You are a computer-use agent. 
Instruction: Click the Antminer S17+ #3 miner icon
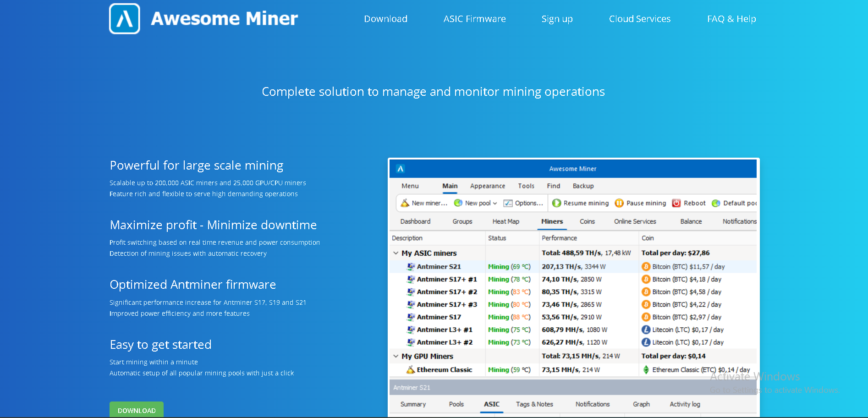[411, 304]
